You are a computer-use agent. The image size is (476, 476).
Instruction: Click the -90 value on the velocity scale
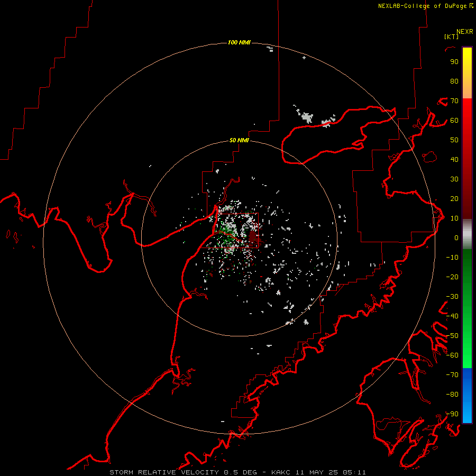(452, 414)
